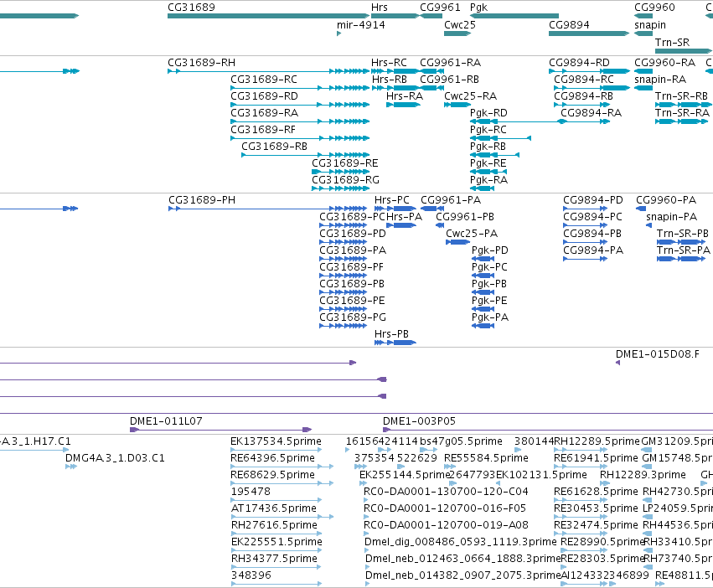Select EST RE64396.5prime

(x=282, y=467)
